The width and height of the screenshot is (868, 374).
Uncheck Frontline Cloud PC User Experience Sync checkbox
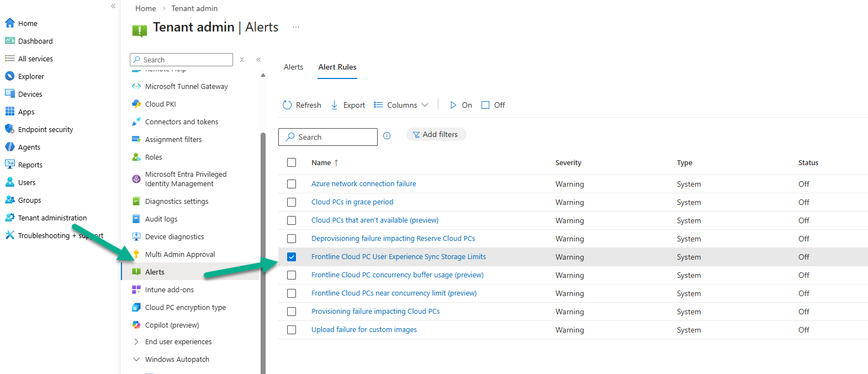292,257
